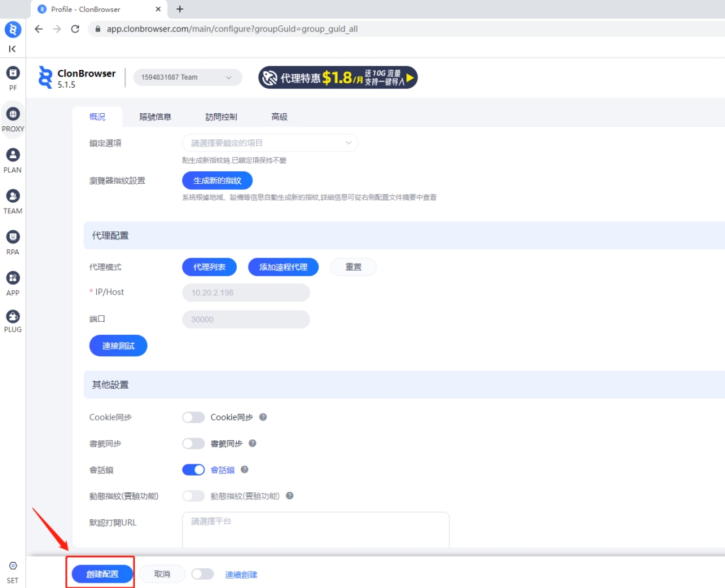Image resolution: width=725 pixels, height=588 pixels.
Task: Open the PROXY sidebar section
Action: (12, 114)
